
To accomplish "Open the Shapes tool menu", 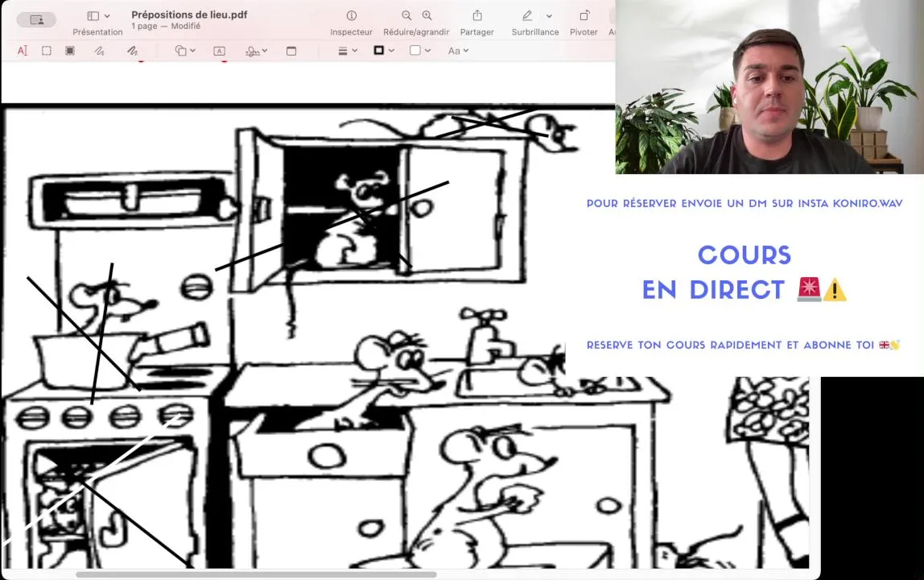I will coord(180,51).
